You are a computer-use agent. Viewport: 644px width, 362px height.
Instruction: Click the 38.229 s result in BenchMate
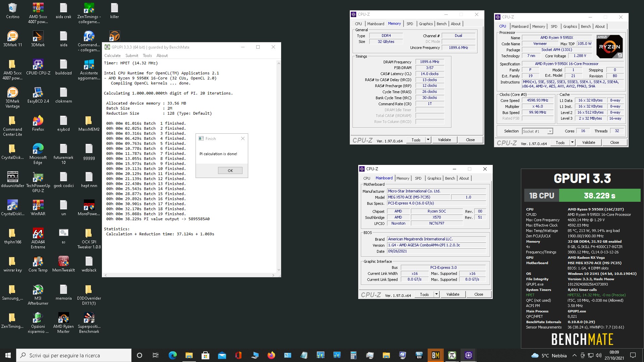pyautogui.click(x=600, y=195)
